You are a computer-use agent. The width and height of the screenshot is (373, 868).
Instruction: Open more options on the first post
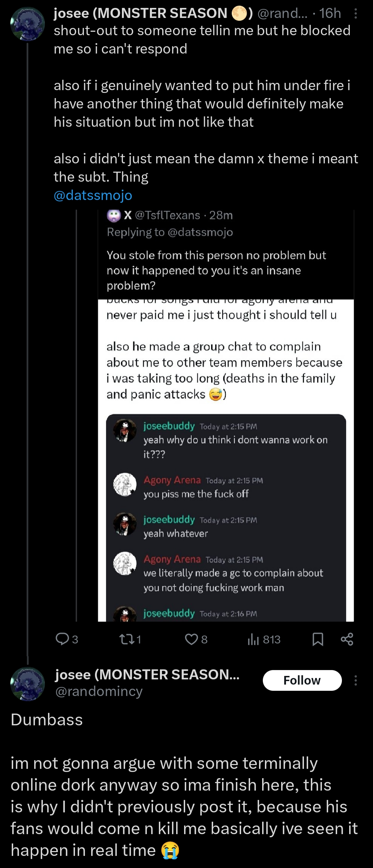[x=356, y=13]
